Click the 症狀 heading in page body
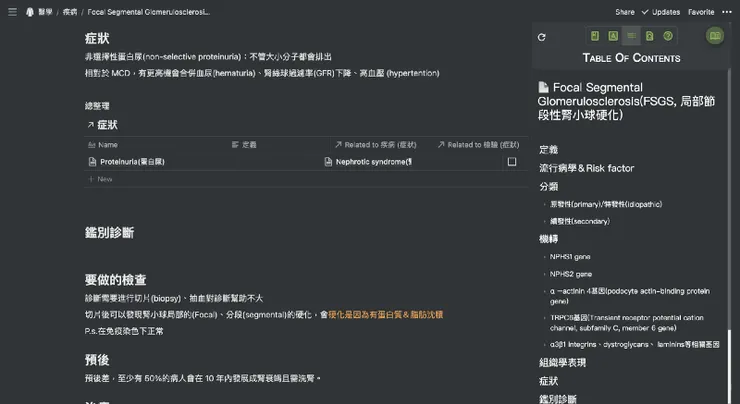The height and width of the screenshot is (404, 740). coord(97,38)
